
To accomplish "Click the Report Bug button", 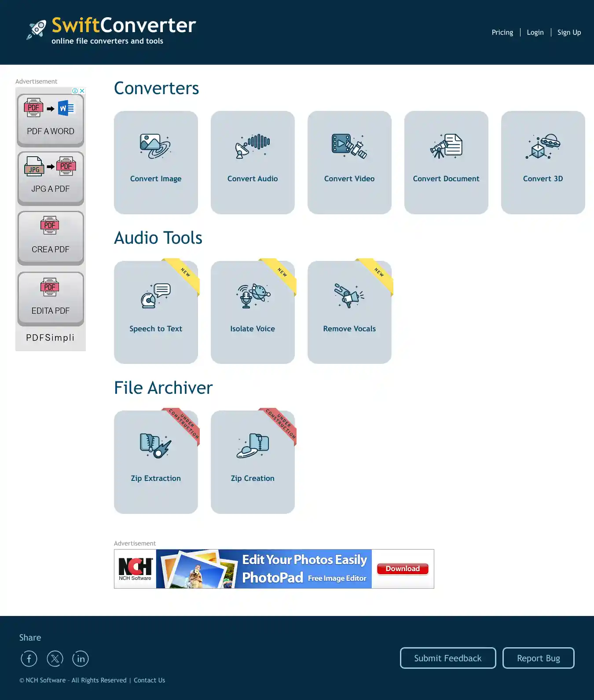I will click(x=538, y=658).
